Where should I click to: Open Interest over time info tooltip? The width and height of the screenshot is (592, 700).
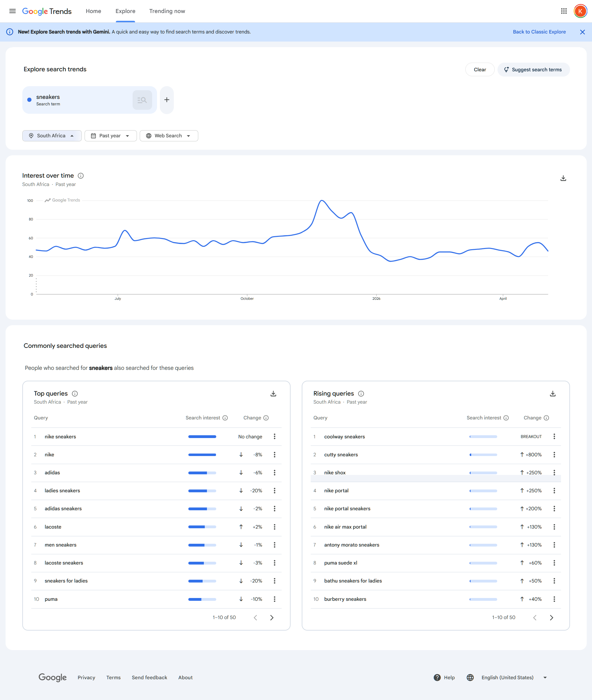pyautogui.click(x=81, y=176)
